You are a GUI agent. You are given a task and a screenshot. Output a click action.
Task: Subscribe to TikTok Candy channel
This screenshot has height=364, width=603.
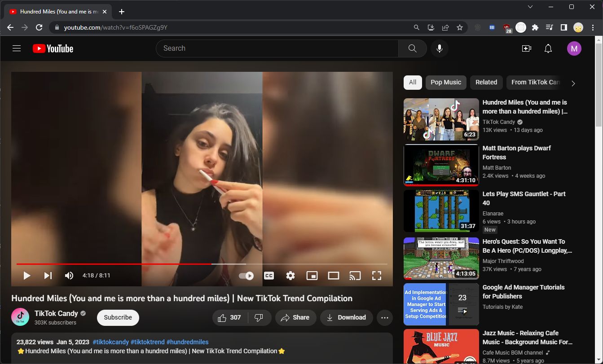coord(118,317)
